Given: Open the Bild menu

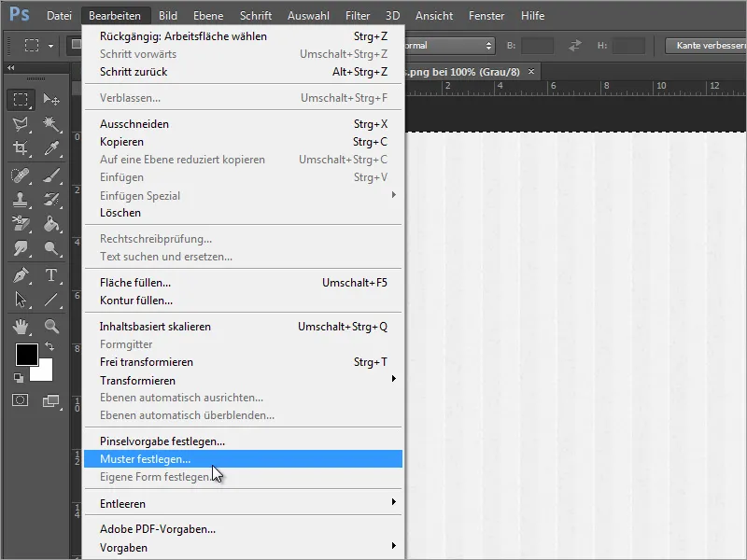Looking at the screenshot, I should click(168, 16).
